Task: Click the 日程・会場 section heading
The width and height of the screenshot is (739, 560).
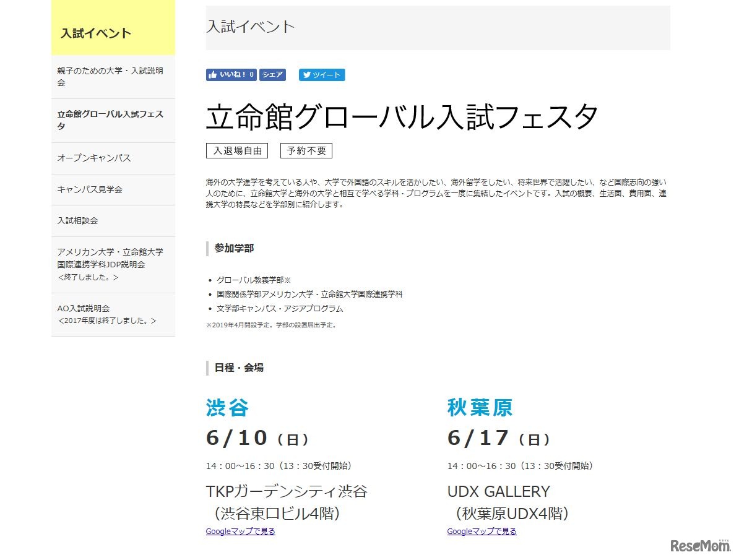Action: tap(239, 368)
